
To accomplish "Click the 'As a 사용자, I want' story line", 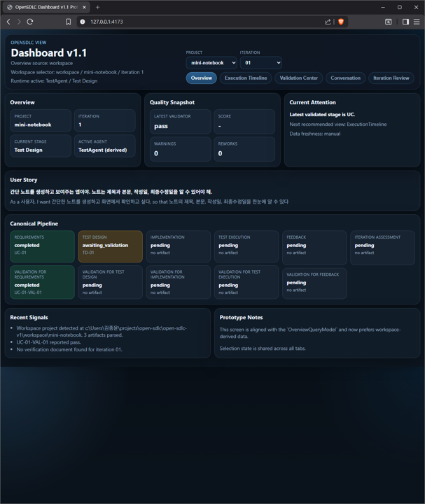I will (149, 202).
